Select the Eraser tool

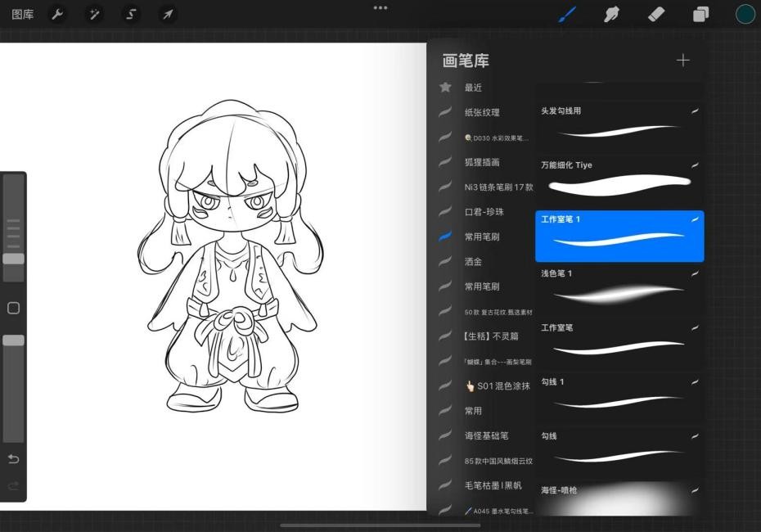pos(656,14)
